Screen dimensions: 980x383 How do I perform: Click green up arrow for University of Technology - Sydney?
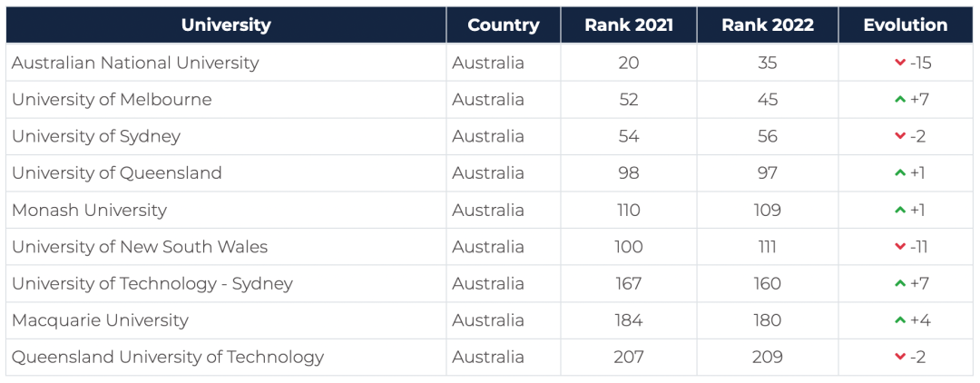pyautogui.click(x=900, y=284)
